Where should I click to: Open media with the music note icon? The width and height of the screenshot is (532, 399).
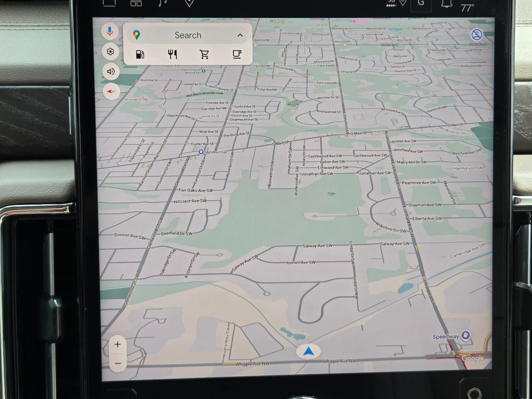(163, 3)
